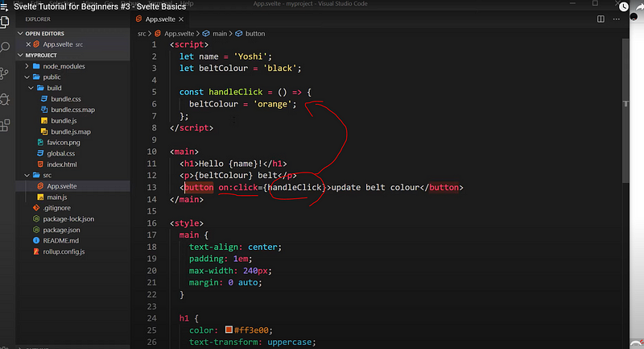Viewport: 644px width, 349px height.
Task: Click the Split Editor icon
Action: pyautogui.click(x=601, y=19)
